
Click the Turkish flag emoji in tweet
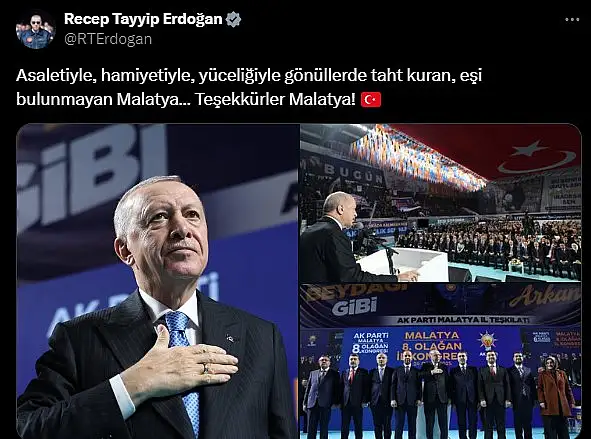[x=371, y=100]
